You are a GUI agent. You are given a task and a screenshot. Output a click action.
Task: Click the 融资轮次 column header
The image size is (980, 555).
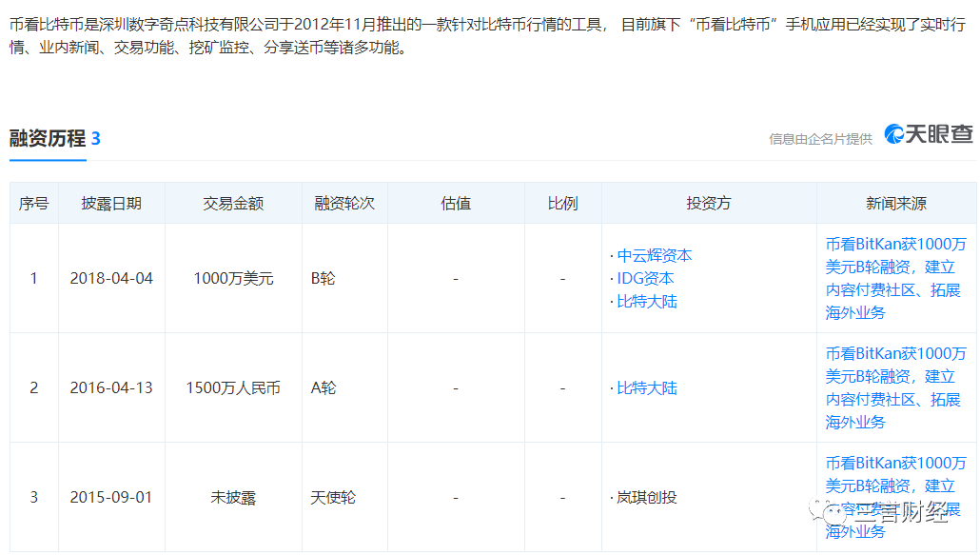tap(344, 203)
